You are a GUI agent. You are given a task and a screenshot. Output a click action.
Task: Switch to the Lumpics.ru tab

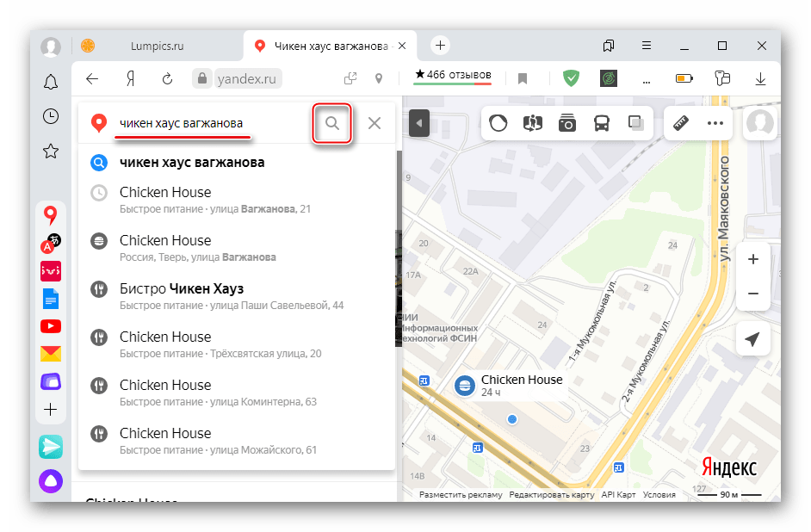point(157,46)
